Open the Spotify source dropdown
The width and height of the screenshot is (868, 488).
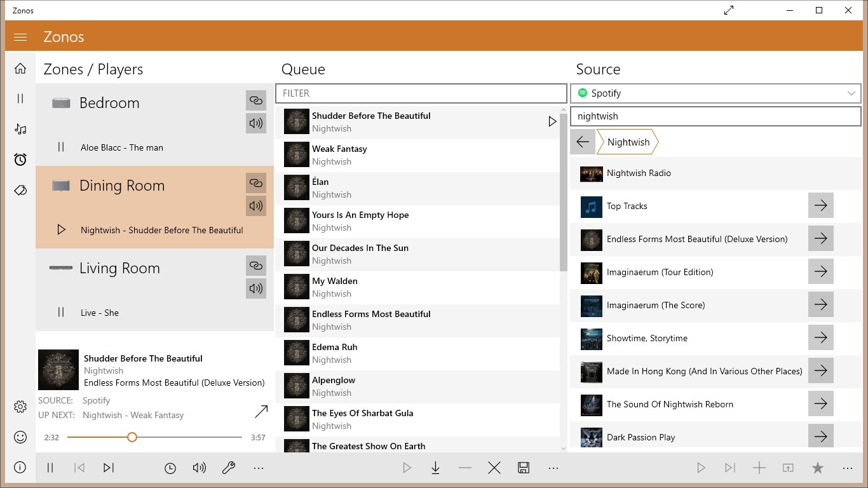(715, 93)
